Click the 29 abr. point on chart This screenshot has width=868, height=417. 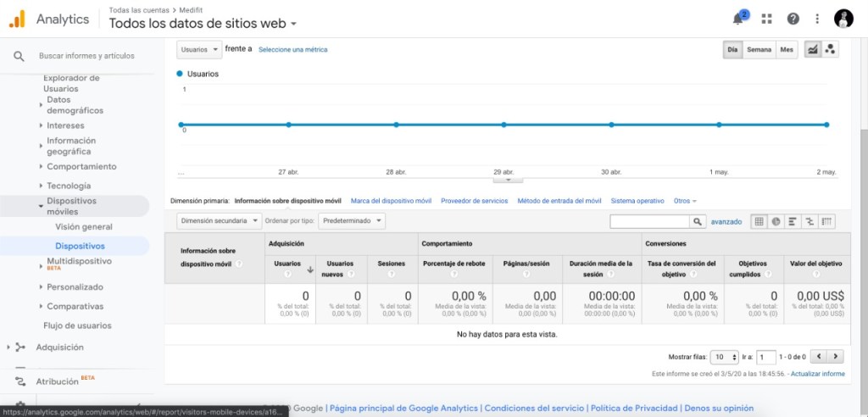504,125
